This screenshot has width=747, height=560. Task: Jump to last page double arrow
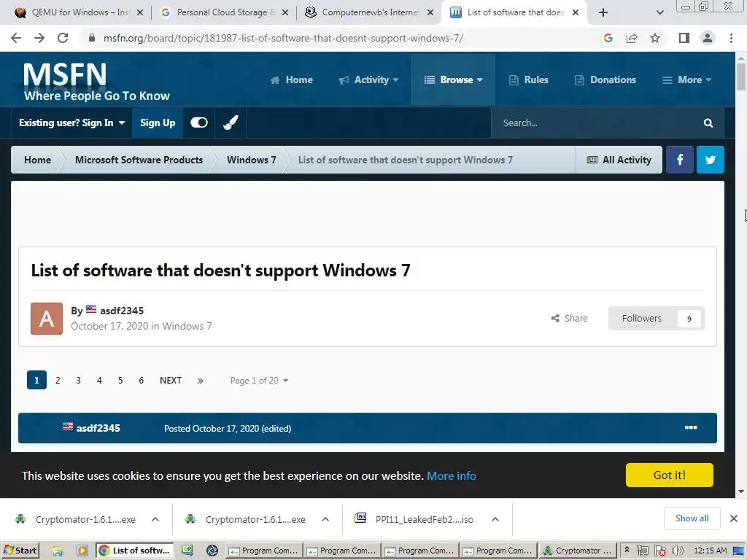click(x=200, y=381)
